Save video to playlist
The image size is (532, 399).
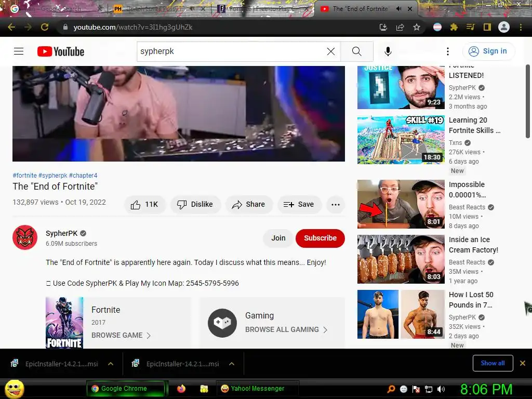coord(299,204)
